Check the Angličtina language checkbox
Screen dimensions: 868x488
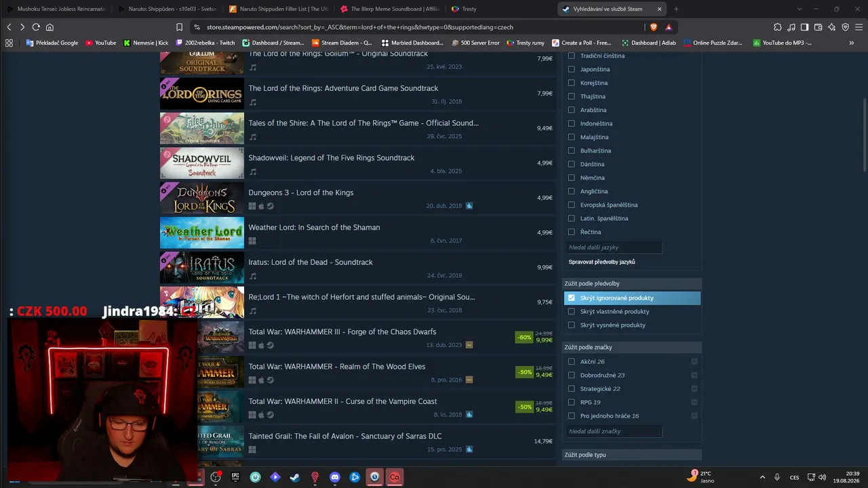click(x=571, y=191)
